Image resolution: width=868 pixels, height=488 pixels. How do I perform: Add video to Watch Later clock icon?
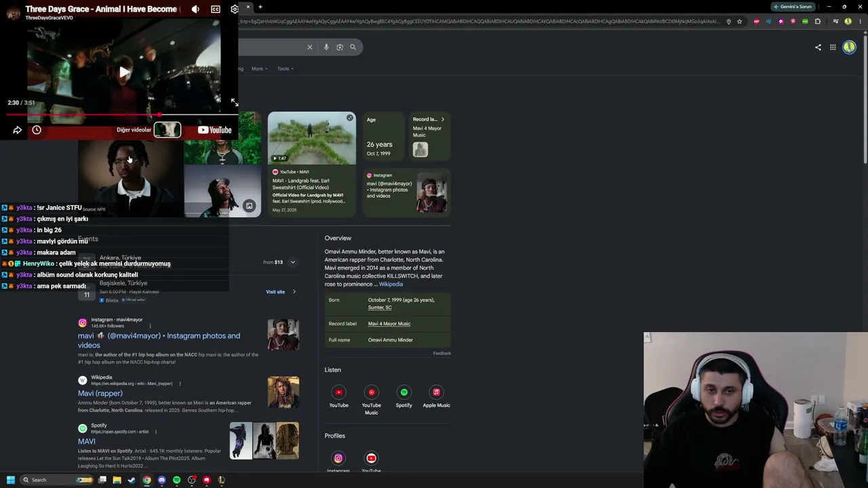(37, 130)
